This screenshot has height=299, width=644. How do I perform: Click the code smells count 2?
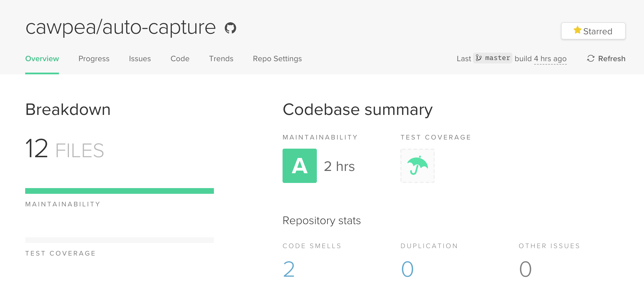coord(289,269)
